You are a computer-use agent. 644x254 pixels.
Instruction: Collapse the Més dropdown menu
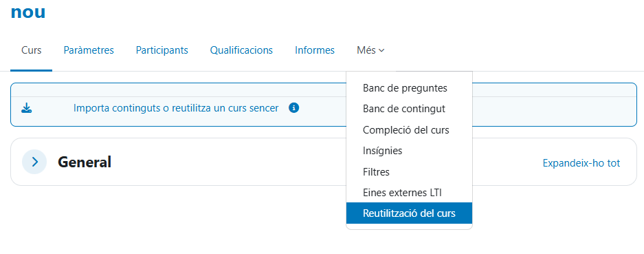(x=370, y=50)
